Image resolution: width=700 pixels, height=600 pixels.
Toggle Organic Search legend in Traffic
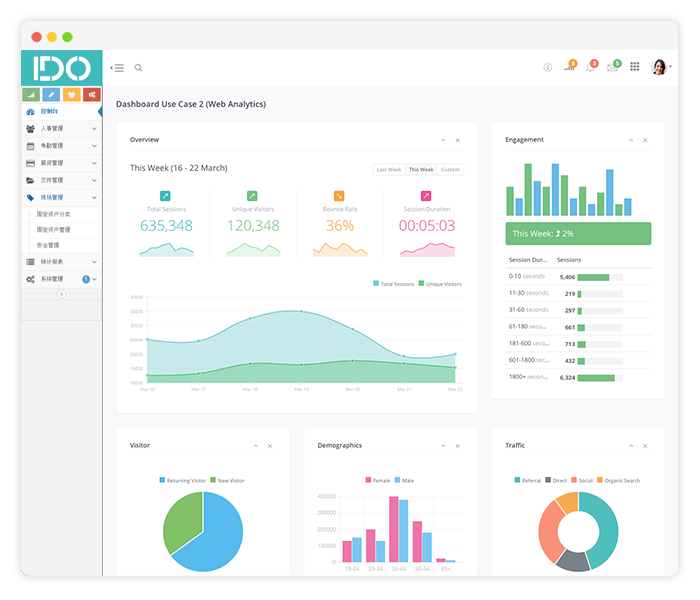(x=618, y=481)
